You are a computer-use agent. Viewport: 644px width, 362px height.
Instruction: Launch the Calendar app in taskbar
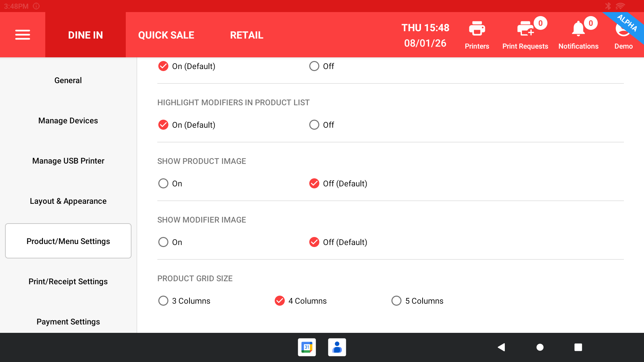coord(307,347)
